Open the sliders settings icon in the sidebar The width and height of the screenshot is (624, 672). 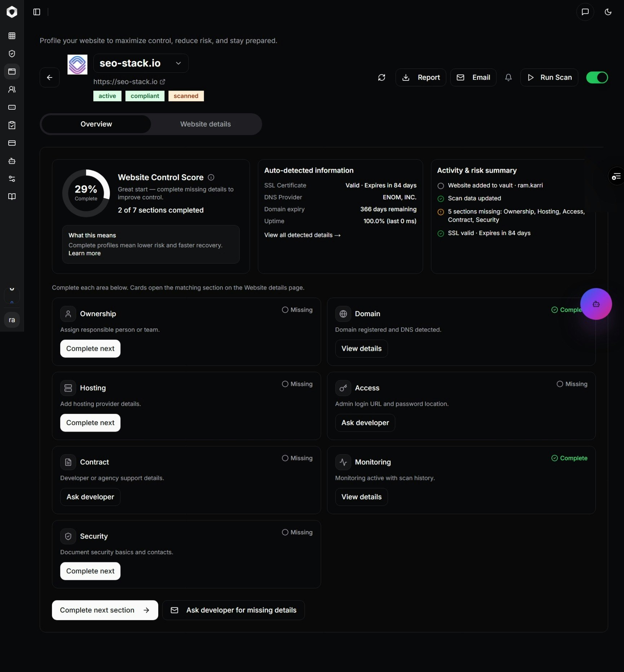12,179
